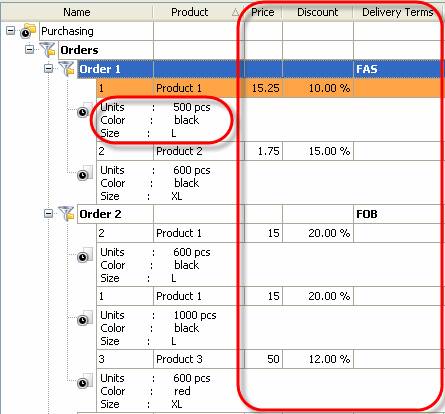Click clock icon beside 1000 pcs details

click(84, 319)
